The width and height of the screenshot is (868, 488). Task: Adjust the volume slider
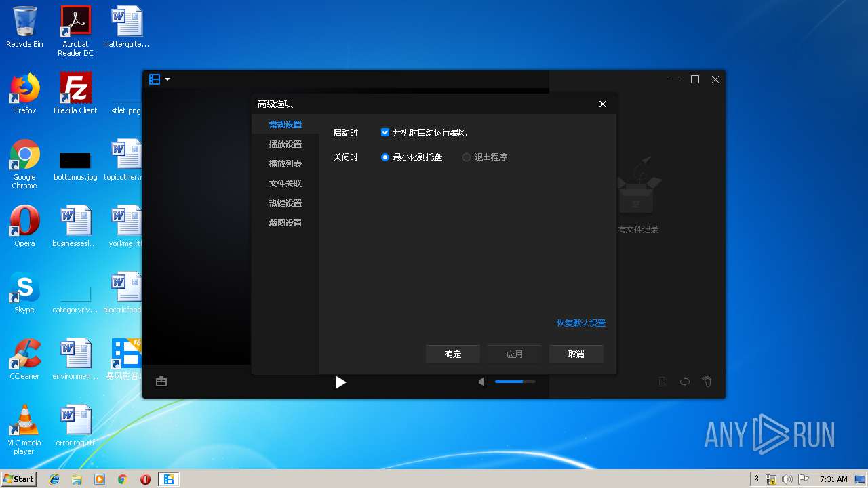coord(515,382)
